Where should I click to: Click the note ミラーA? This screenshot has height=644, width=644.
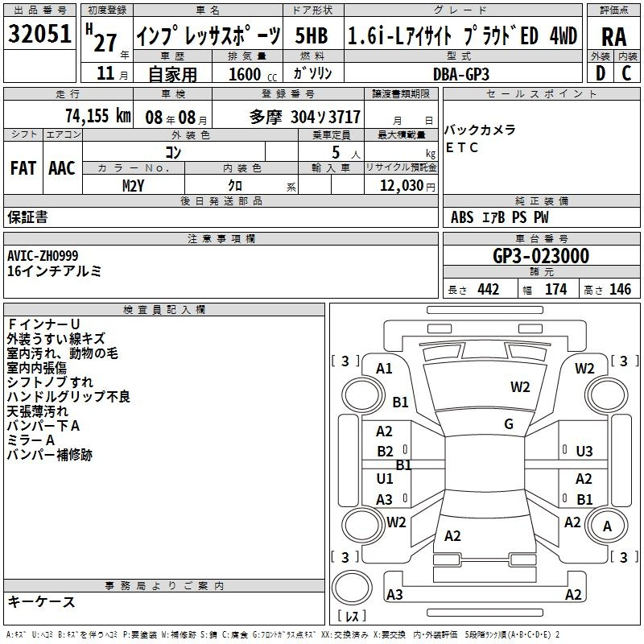pyautogui.click(x=31, y=440)
